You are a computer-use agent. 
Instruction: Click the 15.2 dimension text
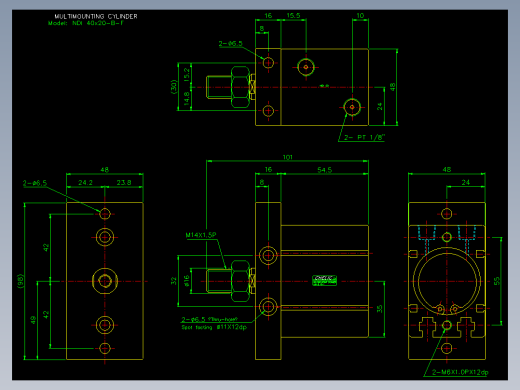click(187, 75)
